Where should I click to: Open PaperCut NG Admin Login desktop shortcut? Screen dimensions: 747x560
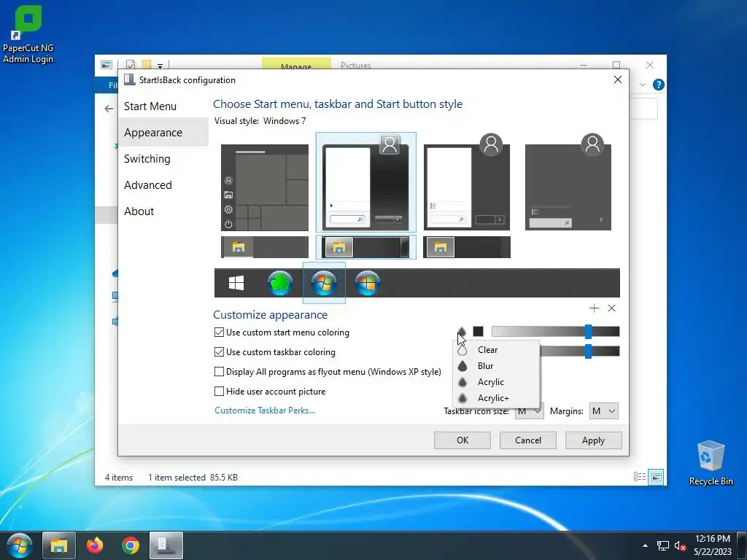(x=28, y=34)
